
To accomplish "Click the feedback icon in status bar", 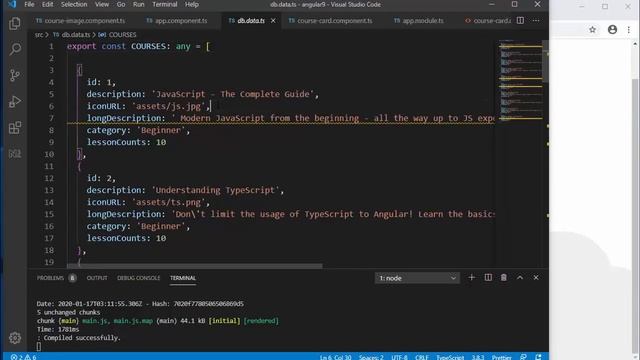I will [523, 357].
